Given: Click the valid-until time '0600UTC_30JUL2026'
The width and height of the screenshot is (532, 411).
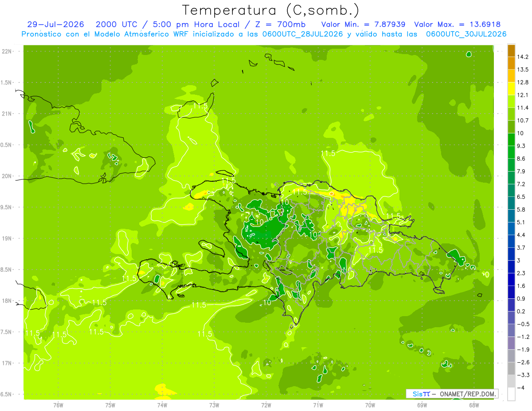Looking at the screenshot, I should (x=466, y=34).
